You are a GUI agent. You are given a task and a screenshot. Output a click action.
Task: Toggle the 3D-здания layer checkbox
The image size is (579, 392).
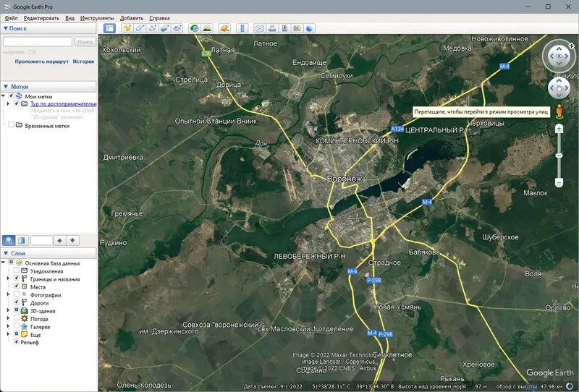17,310
